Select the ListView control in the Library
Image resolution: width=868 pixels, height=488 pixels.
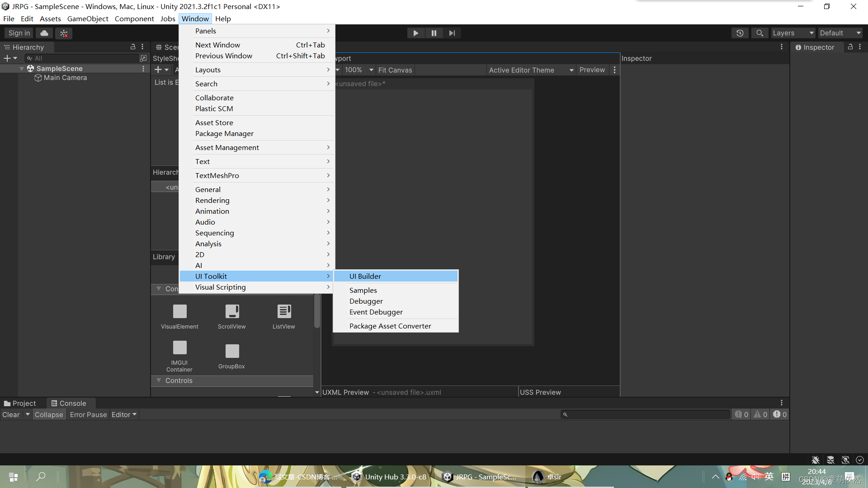(x=283, y=316)
